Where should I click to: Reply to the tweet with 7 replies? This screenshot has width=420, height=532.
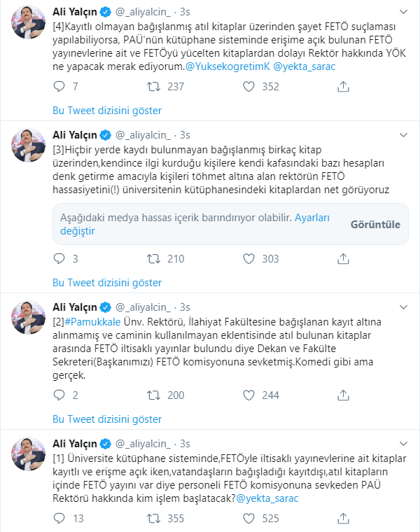click(x=60, y=87)
